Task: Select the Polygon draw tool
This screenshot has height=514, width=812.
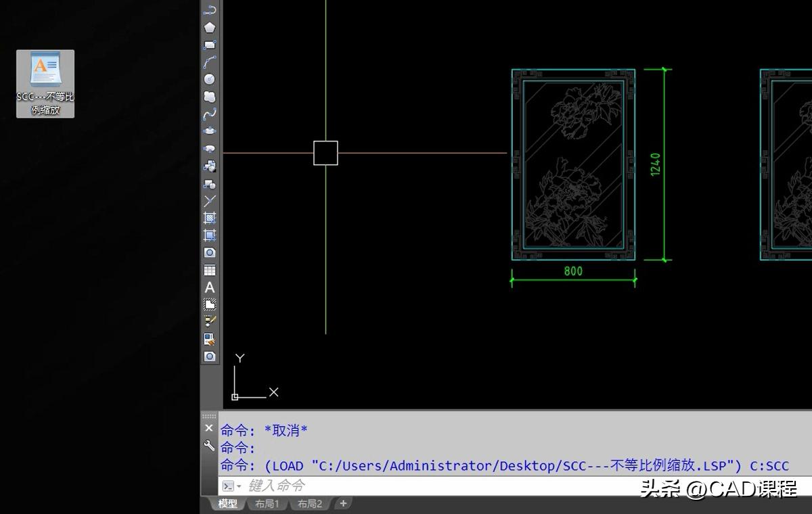Action: tap(210, 28)
